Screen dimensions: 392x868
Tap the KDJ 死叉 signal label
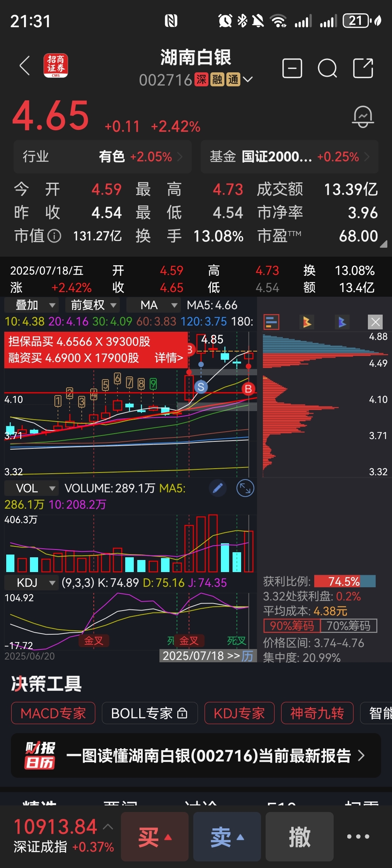click(236, 640)
